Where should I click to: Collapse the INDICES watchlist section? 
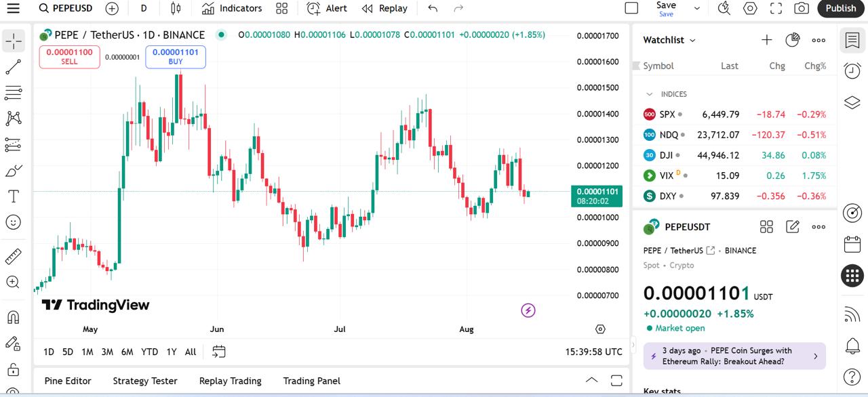(649, 94)
